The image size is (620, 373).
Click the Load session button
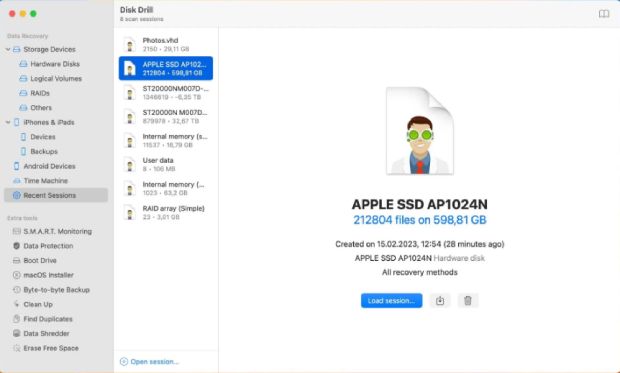click(x=391, y=301)
